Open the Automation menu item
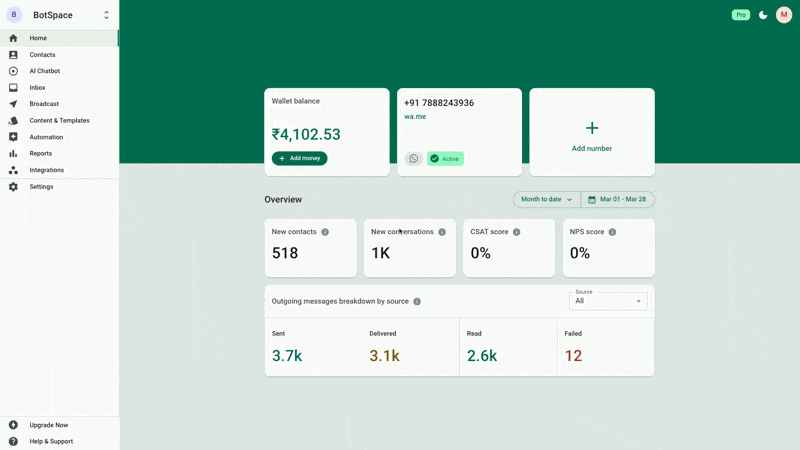Viewport: 800px width, 450px height. pos(59,137)
